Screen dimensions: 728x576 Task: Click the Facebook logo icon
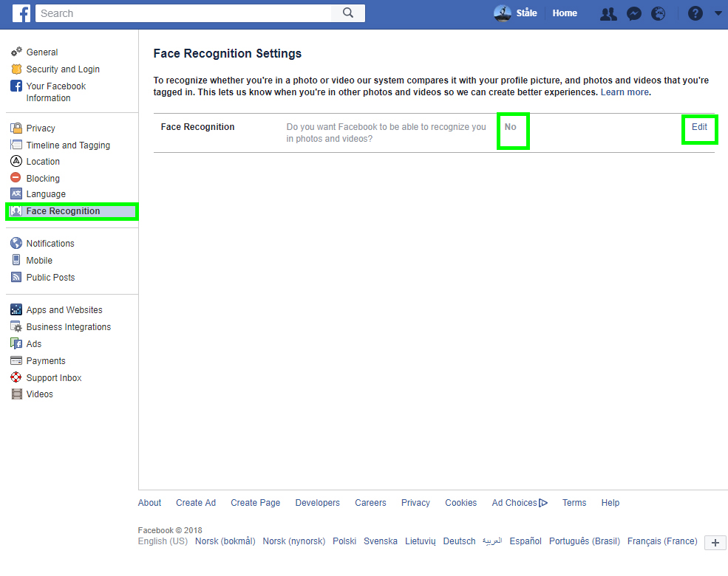point(21,13)
